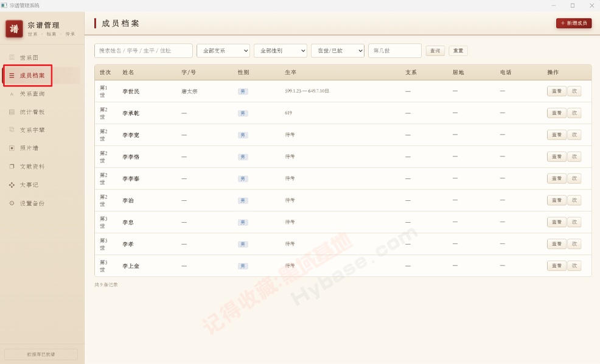Click 查看 in the 李治 row
Viewport: 600px width, 364px height.
(556, 200)
